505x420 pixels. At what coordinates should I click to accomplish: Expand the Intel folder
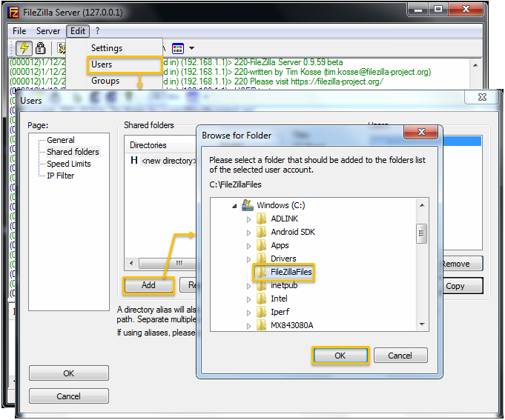[x=248, y=299]
